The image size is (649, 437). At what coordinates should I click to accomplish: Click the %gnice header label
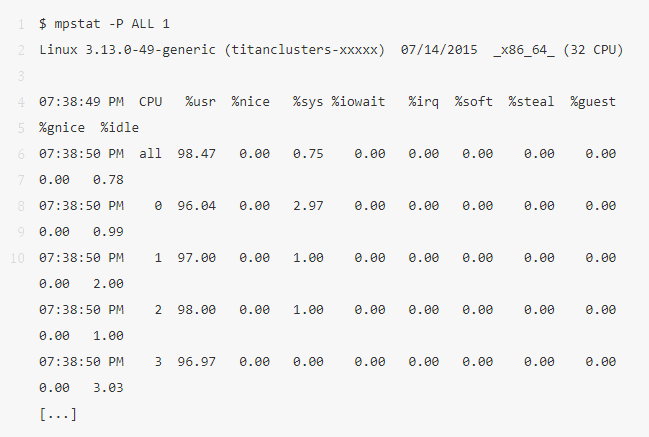(x=62, y=127)
